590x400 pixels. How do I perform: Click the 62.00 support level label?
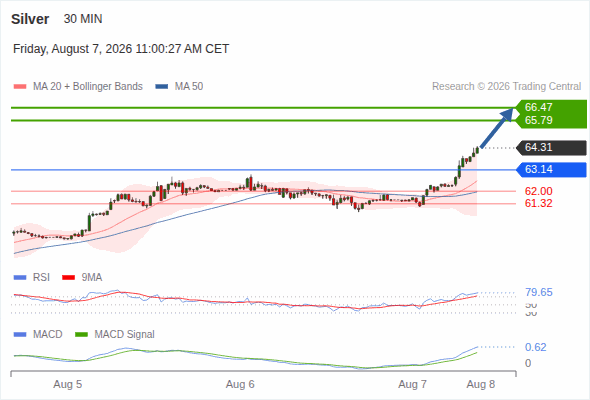pos(539,191)
